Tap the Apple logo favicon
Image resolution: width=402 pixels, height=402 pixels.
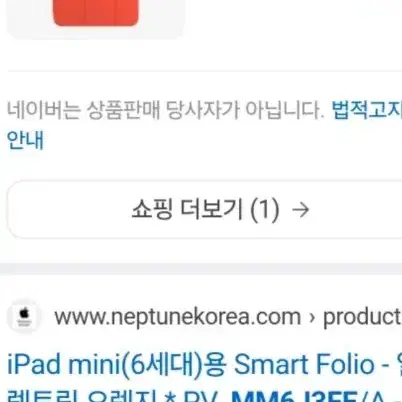24,316
